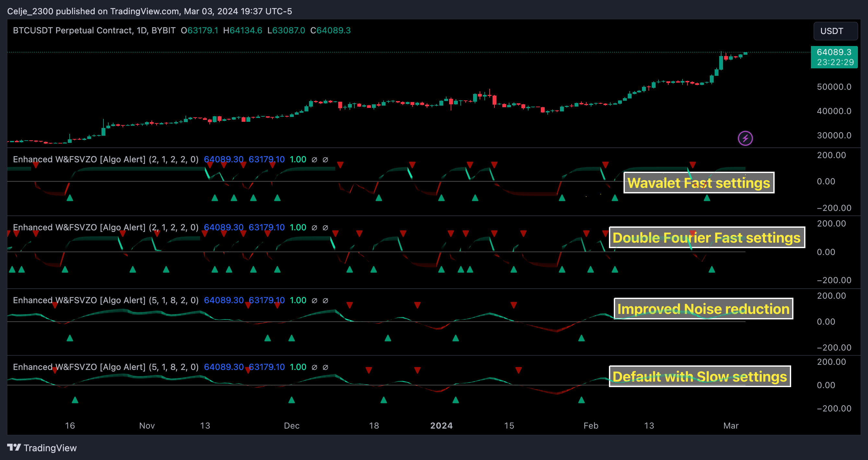Click the high value H64134.6
Screen dimensions: 868x460
tap(242, 30)
